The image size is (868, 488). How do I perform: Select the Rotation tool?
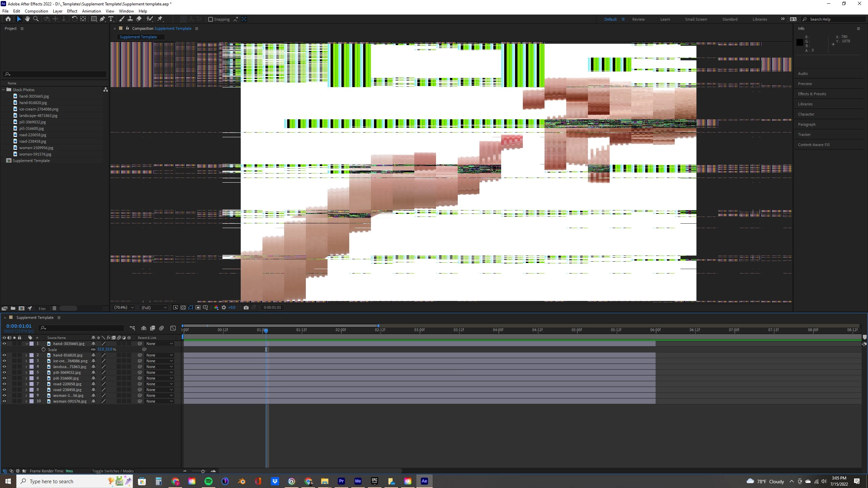tap(74, 19)
